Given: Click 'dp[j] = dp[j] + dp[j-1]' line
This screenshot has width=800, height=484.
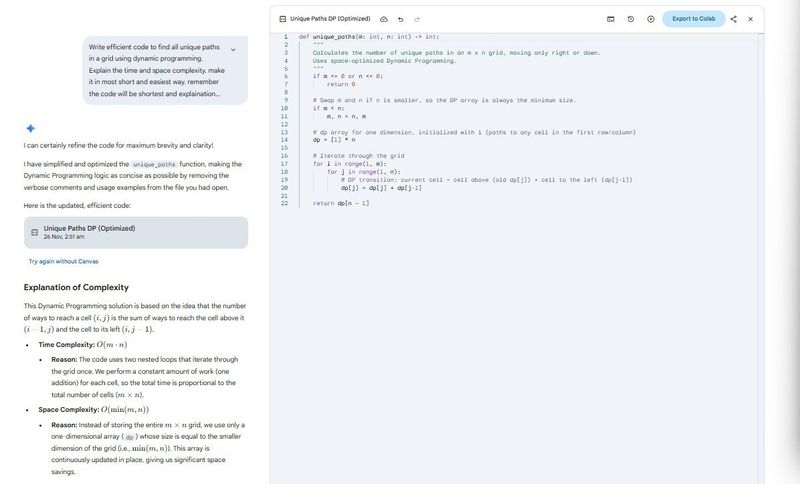Looking at the screenshot, I should (381, 188).
